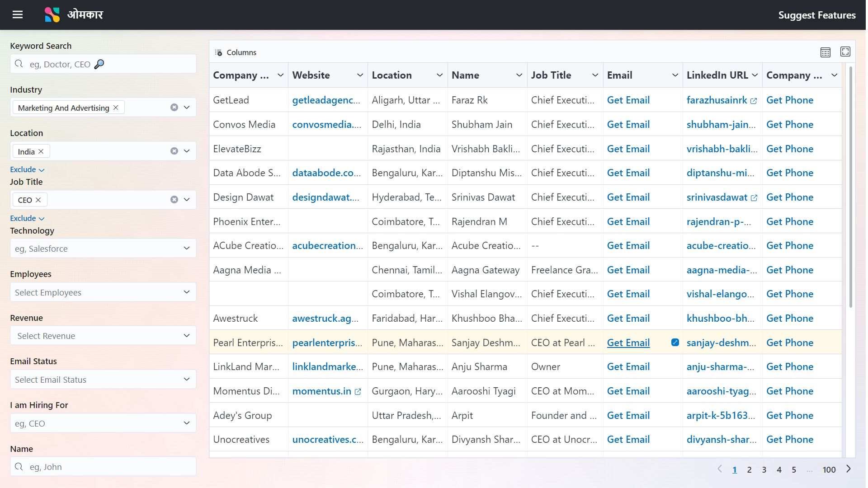
Task: Click the table vertical scrollbar
Action: tap(850, 188)
